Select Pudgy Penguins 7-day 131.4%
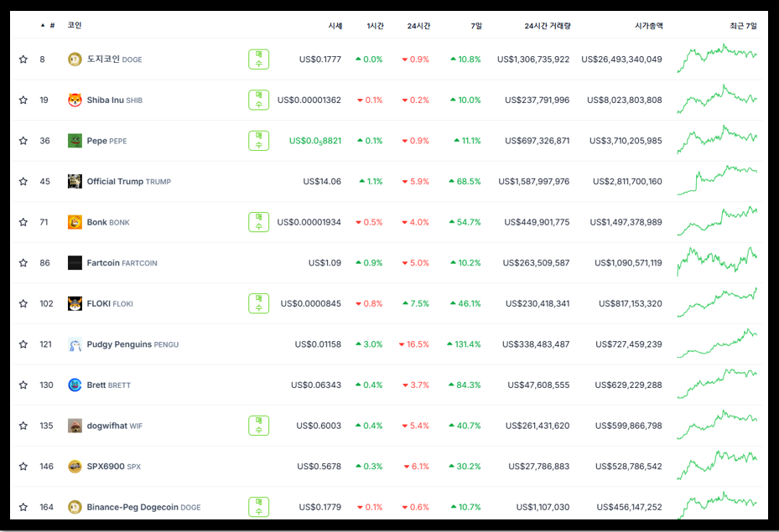This screenshot has height=532, width=779. pos(464,344)
